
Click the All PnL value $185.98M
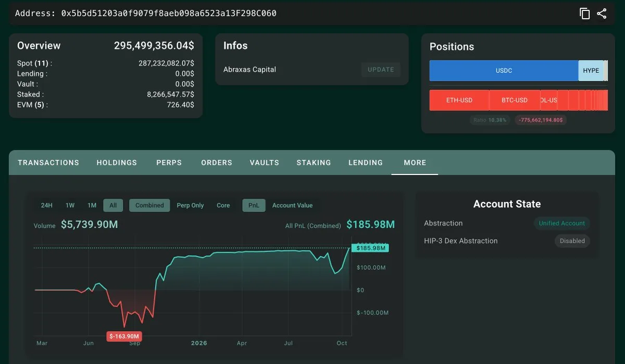pyautogui.click(x=370, y=224)
